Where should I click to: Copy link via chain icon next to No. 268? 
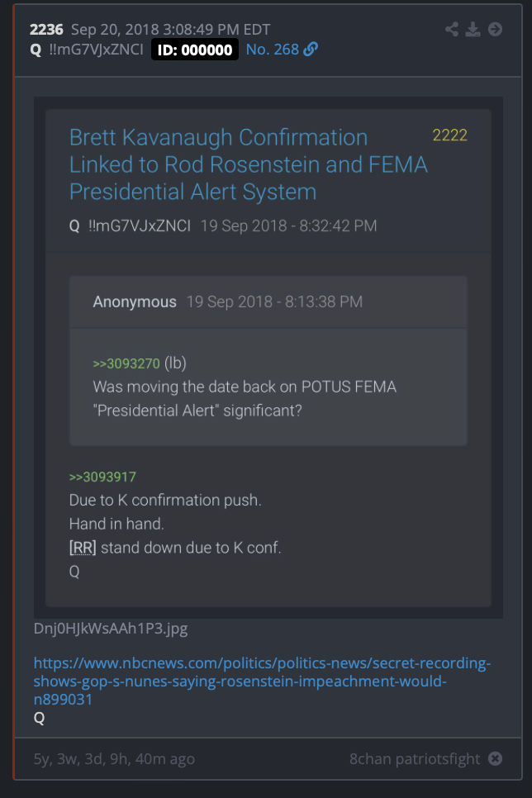click(311, 50)
